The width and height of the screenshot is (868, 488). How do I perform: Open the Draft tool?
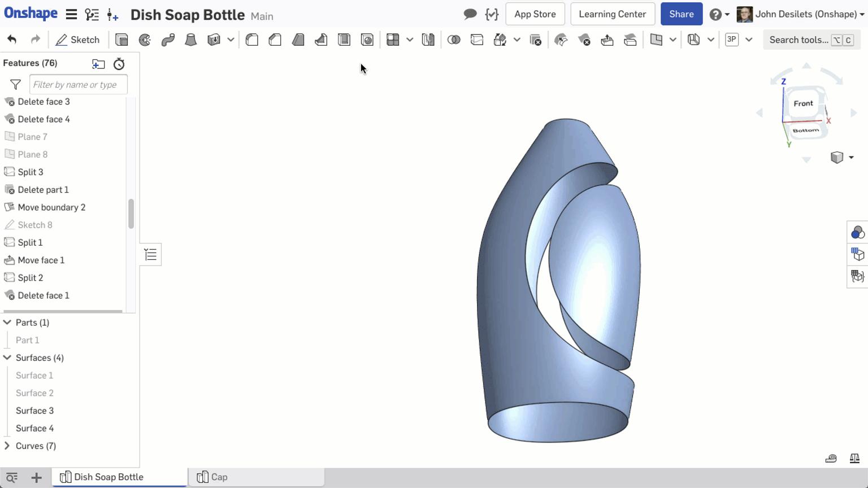pos(298,40)
